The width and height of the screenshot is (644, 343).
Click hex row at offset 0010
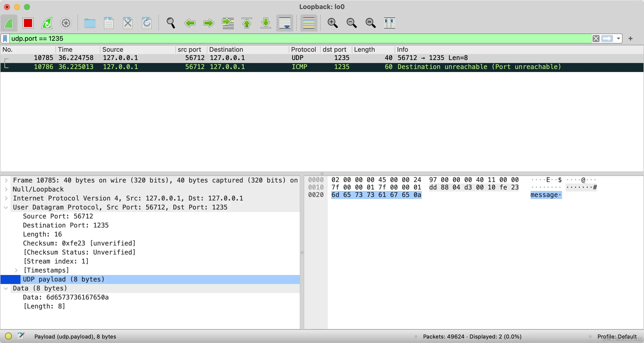click(425, 187)
